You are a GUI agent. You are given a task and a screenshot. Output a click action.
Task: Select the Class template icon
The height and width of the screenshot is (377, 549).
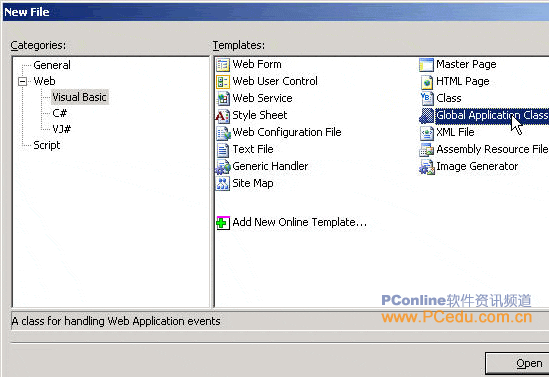point(426,99)
